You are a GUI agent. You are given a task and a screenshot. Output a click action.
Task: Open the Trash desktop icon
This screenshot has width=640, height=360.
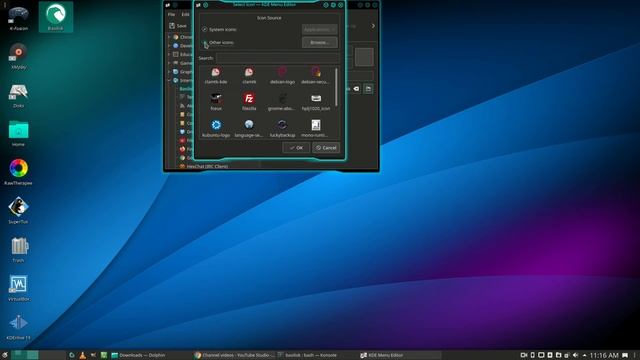click(18, 249)
